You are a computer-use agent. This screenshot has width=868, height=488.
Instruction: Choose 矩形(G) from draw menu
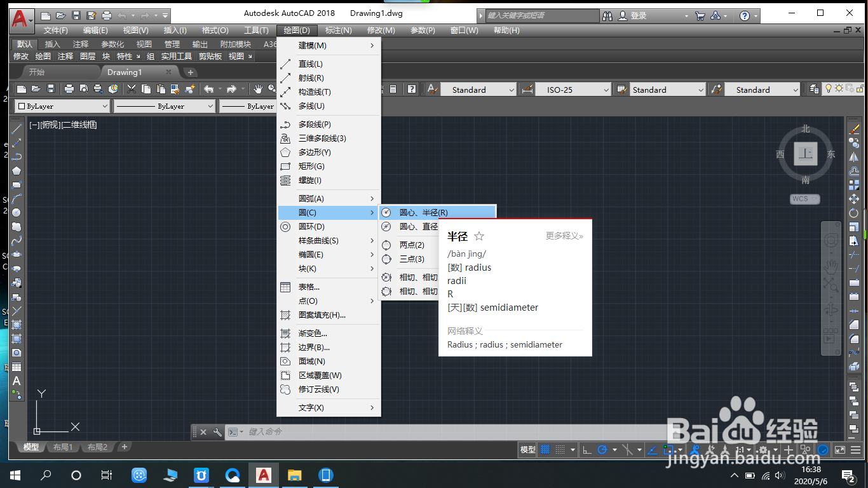coord(329,166)
